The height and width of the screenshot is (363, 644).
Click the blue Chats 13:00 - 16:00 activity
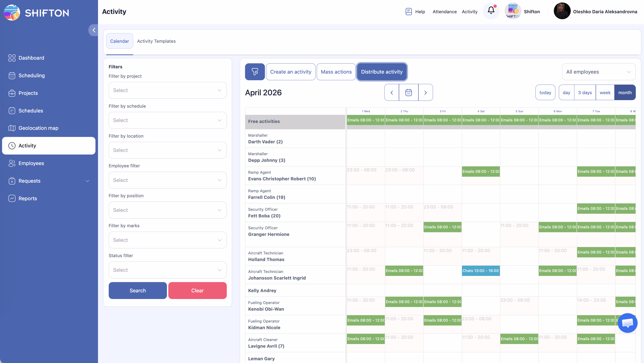pyautogui.click(x=480, y=271)
